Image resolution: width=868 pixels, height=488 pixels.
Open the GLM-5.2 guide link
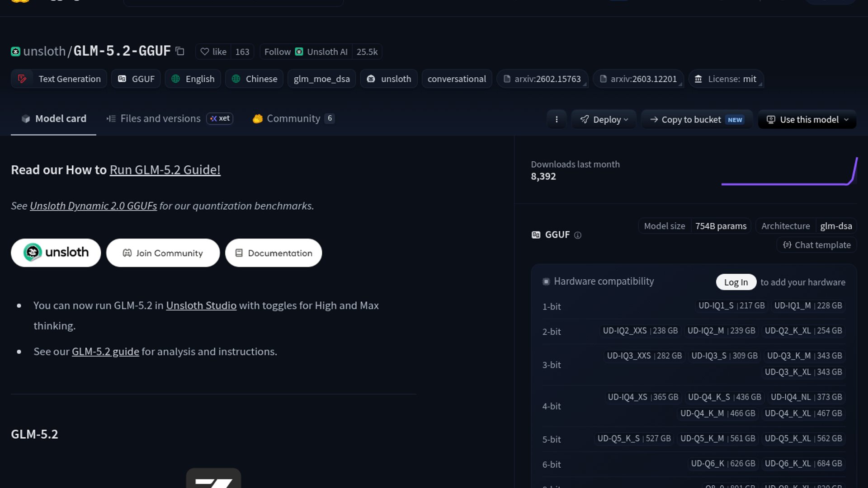pyautogui.click(x=105, y=352)
